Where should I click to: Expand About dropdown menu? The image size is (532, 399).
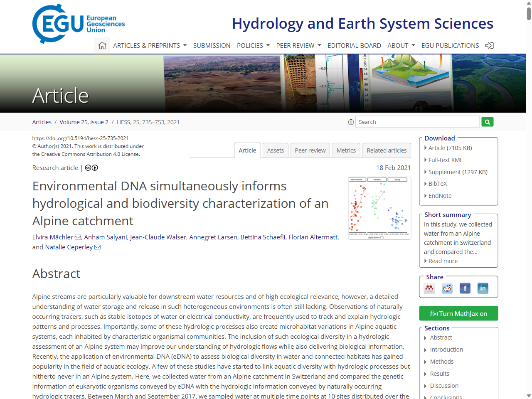401,46
